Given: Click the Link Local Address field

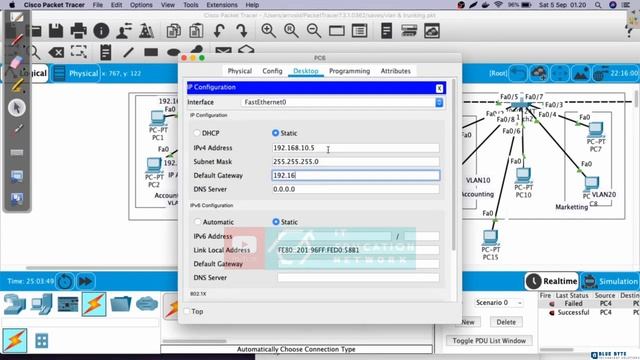Looking at the screenshot, I should [x=358, y=250].
